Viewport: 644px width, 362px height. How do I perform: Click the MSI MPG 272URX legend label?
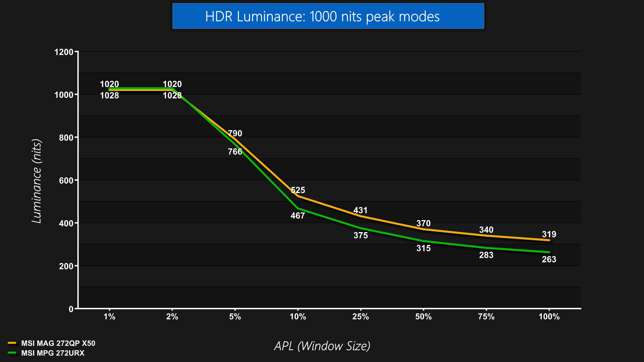[x=53, y=353]
